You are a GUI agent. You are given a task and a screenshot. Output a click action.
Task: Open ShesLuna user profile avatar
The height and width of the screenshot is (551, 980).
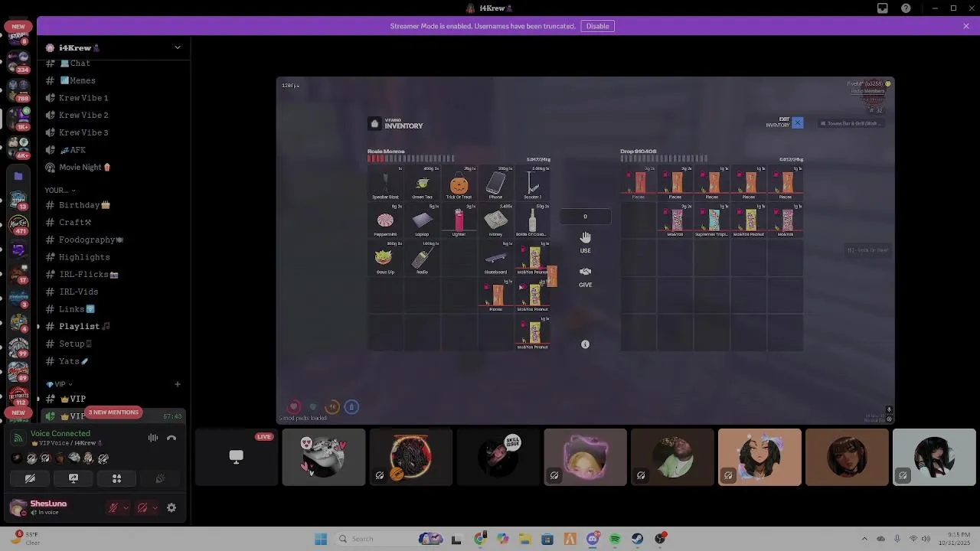(18, 507)
